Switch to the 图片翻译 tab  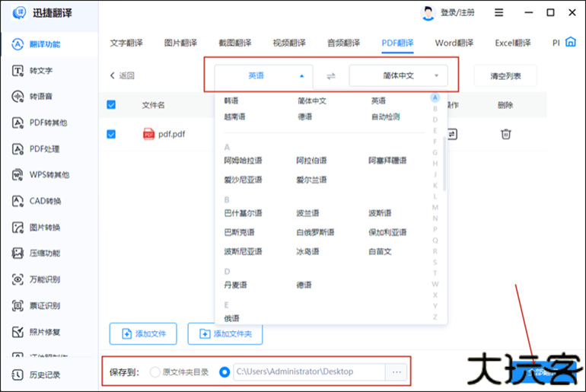[180, 43]
